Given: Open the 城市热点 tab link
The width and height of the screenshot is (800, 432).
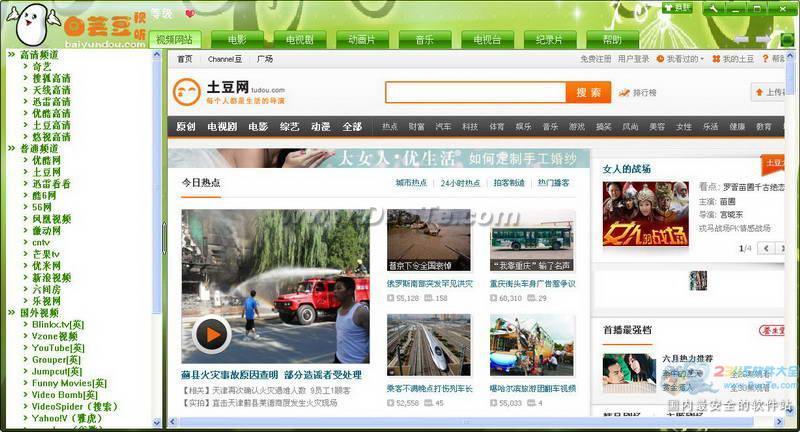Looking at the screenshot, I should click(x=411, y=183).
